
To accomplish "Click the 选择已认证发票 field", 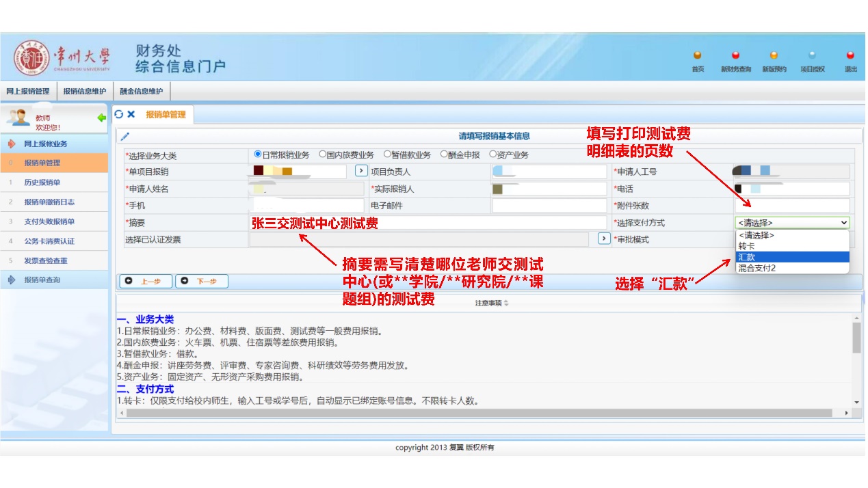I will [x=419, y=239].
